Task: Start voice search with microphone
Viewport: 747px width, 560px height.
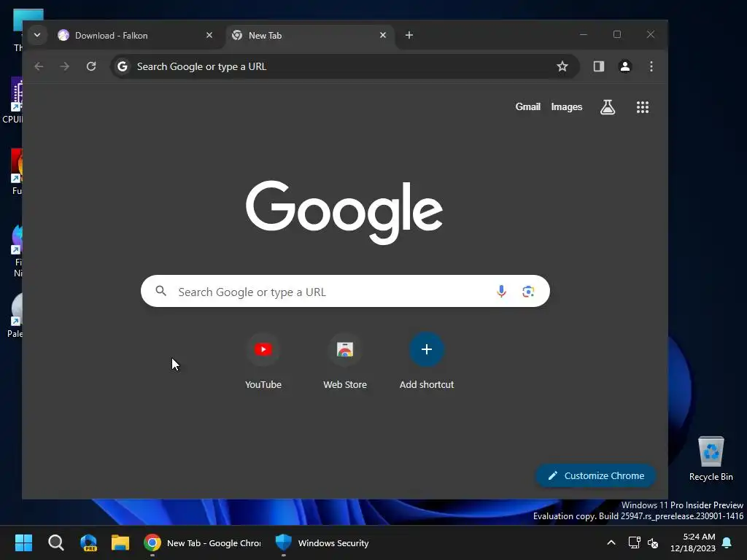Action: point(501,292)
